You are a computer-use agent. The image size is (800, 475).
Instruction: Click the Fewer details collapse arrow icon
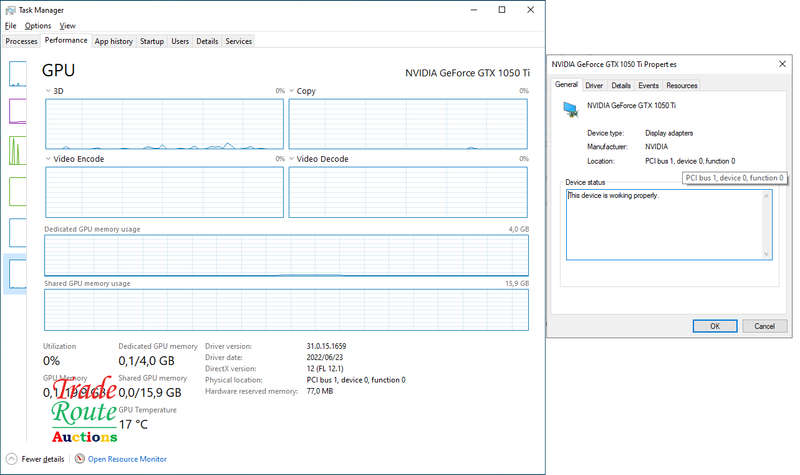click(x=12, y=459)
